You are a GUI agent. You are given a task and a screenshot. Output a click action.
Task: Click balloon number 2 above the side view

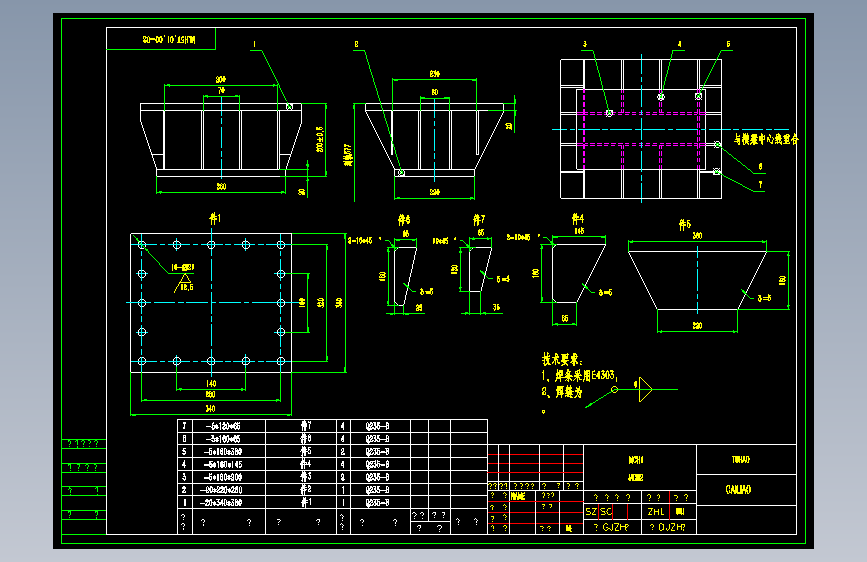pyautogui.click(x=356, y=44)
